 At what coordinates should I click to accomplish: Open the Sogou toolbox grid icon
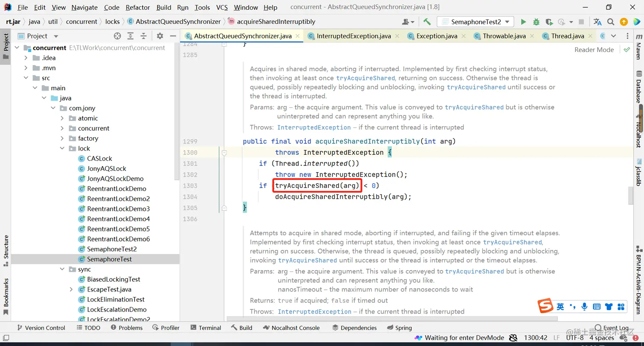[621, 306]
